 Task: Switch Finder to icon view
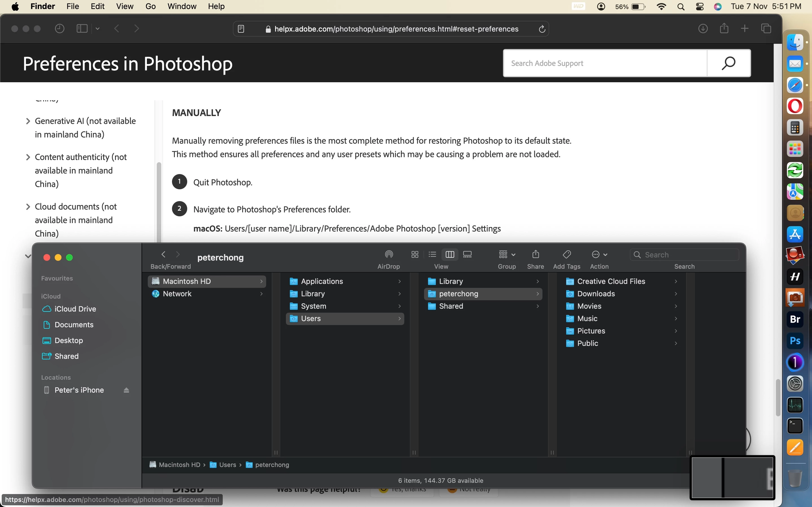pyautogui.click(x=415, y=255)
